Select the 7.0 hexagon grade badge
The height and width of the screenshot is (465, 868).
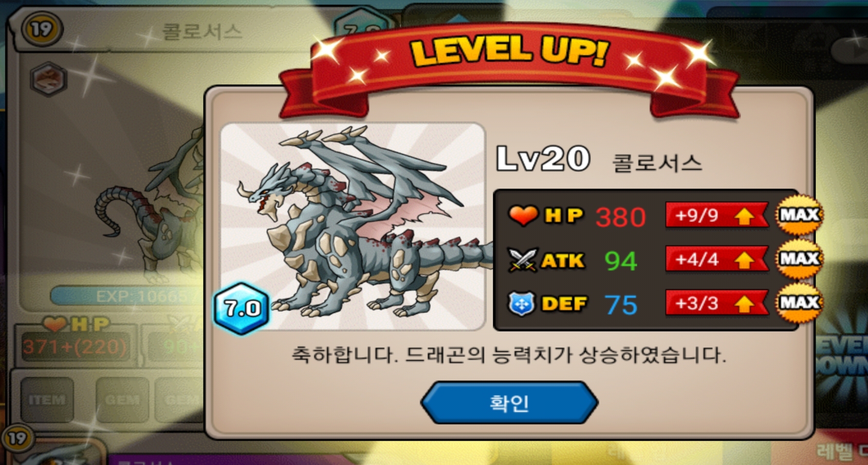click(241, 308)
